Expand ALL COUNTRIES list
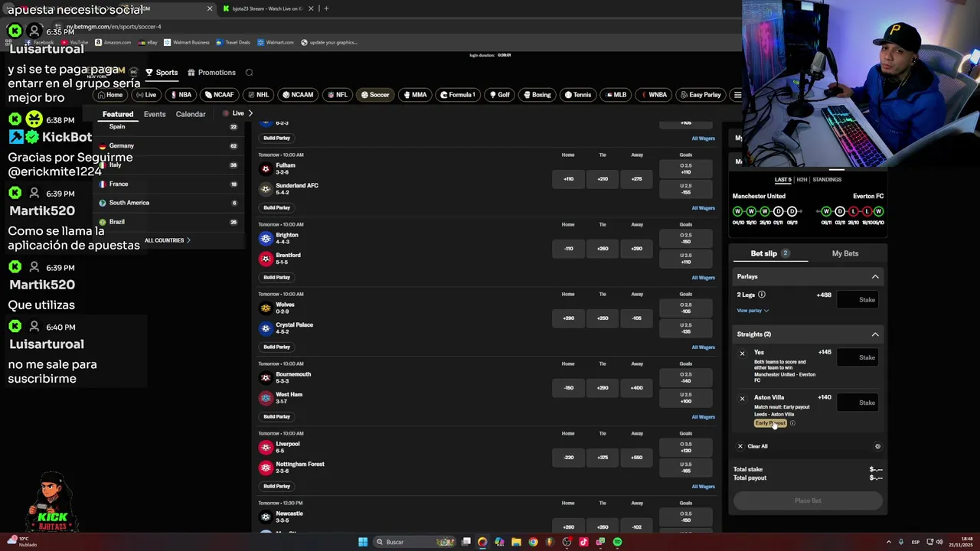This screenshot has width=980, height=551. click(x=168, y=240)
